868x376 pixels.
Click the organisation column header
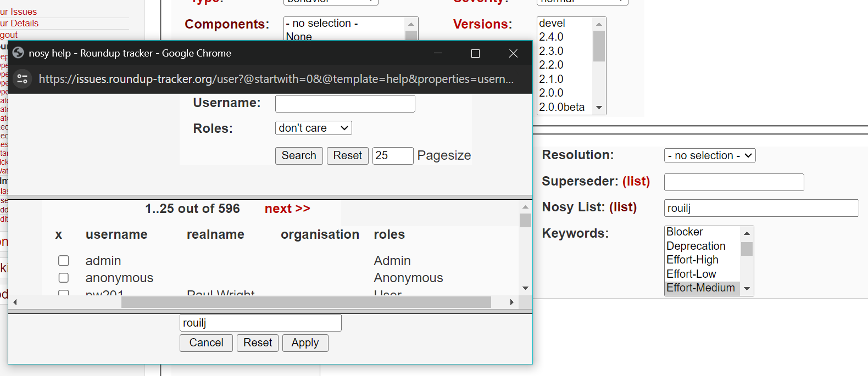[x=320, y=234]
